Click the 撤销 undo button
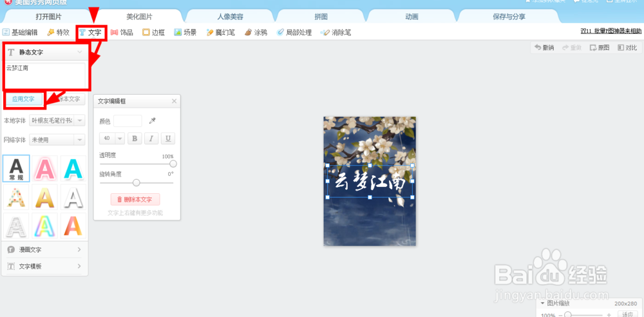This screenshot has width=644, height=317. tap(544, 48)
